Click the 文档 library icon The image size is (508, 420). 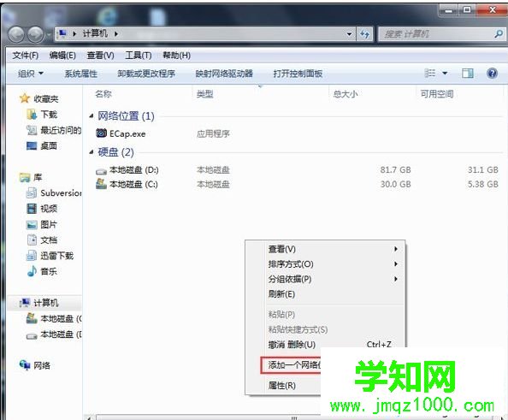(32, 240)
